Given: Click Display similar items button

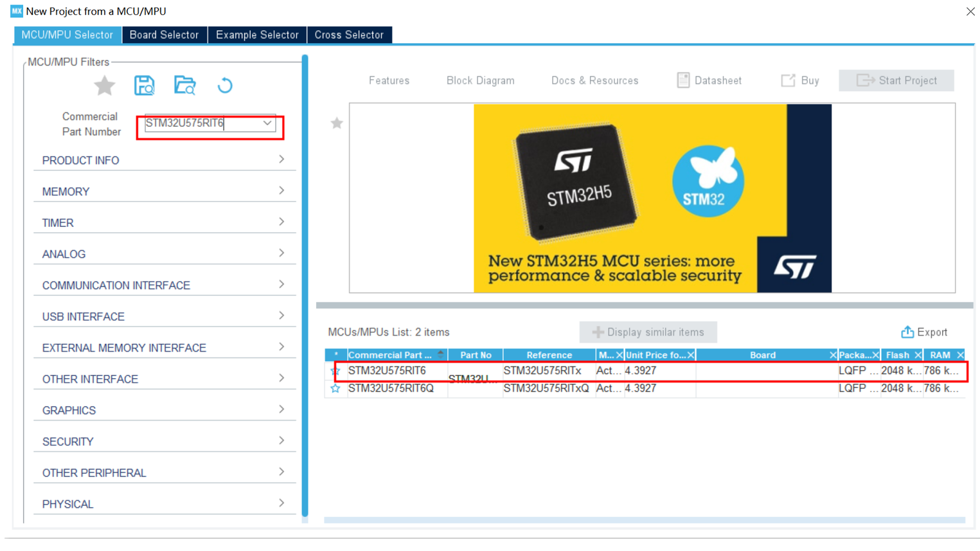Looking at the screenshot, I should pyautogui.click(x=648, y=332).
